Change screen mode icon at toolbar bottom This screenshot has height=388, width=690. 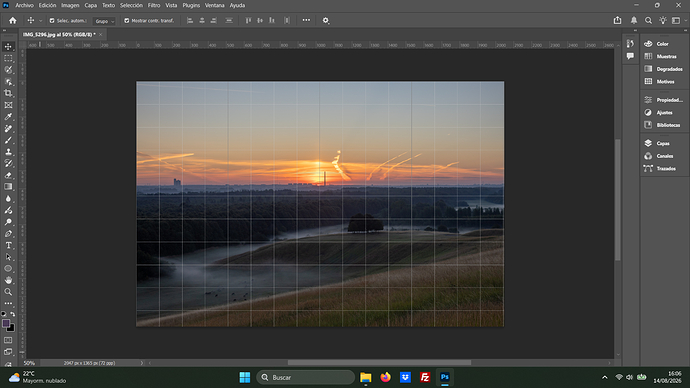(8, 352)
